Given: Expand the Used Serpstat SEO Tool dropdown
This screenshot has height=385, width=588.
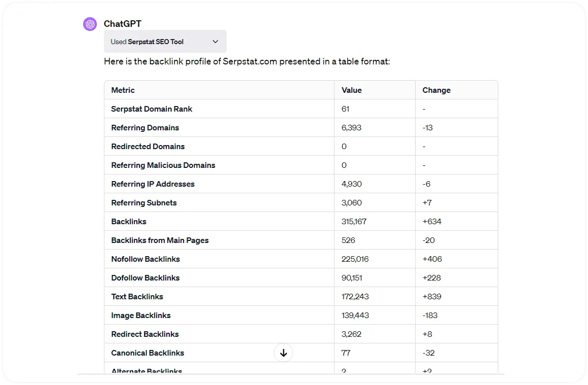Looking at the screenshot, I should click(x=165, y=42).
